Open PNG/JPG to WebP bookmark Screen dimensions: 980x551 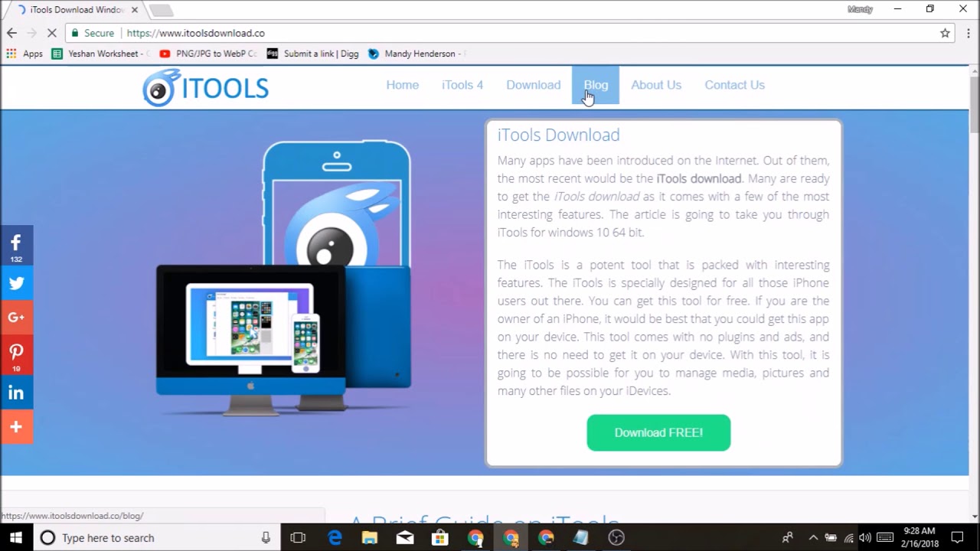[208, 54]
